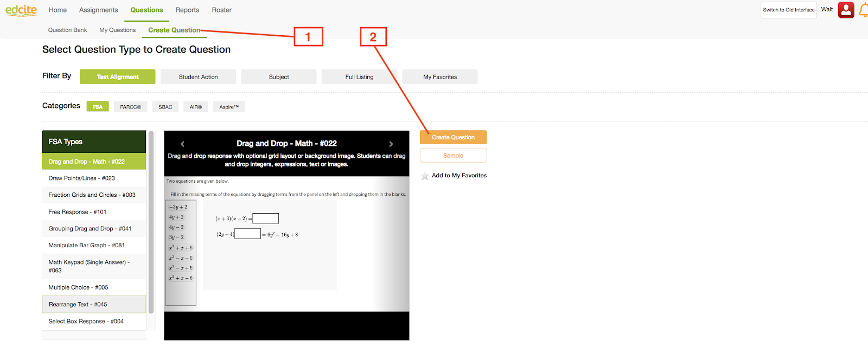Select the Aspire category

pyautogui.click(x=229, y=107)
